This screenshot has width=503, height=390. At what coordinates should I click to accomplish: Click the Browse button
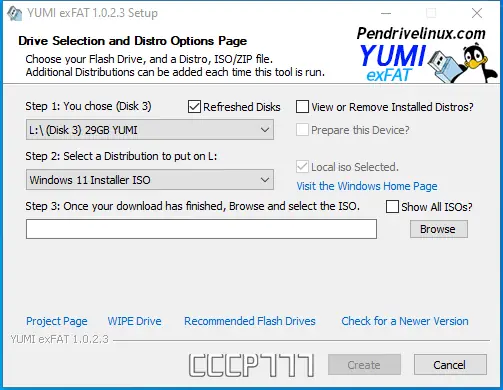[x=439, y=229]
